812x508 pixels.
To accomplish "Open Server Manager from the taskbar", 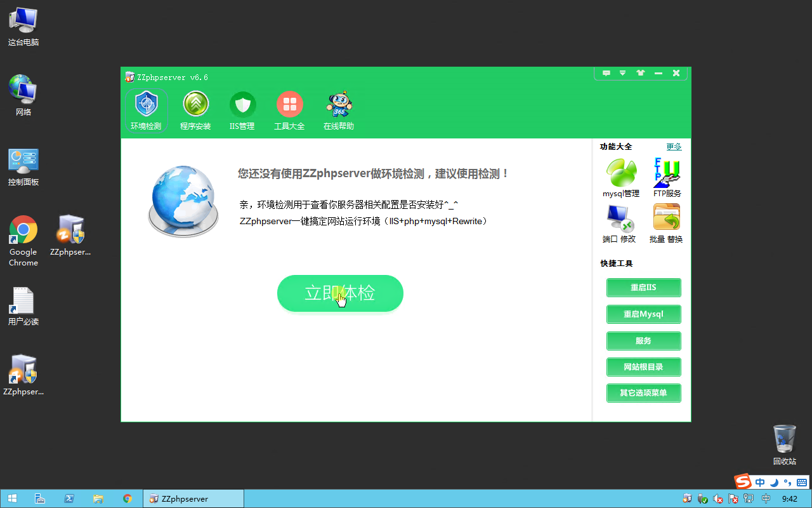I will click(x=39, y=498).
